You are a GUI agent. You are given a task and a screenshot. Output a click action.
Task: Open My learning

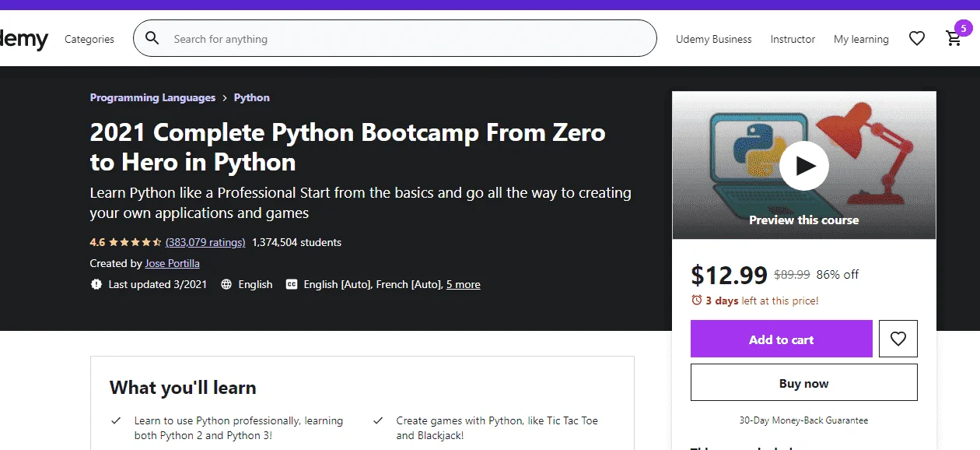point(861,39)
